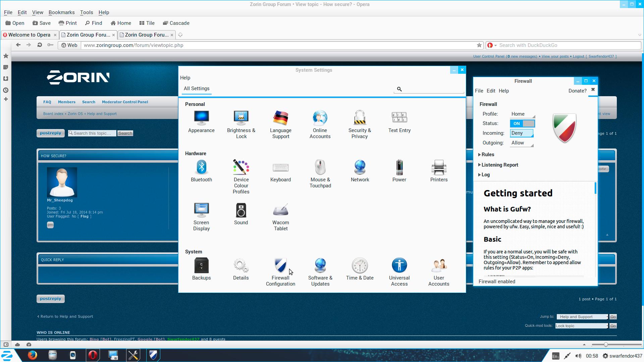Click the postreply button above topic
Screen dimensions: 644x362
coord(51,133)
